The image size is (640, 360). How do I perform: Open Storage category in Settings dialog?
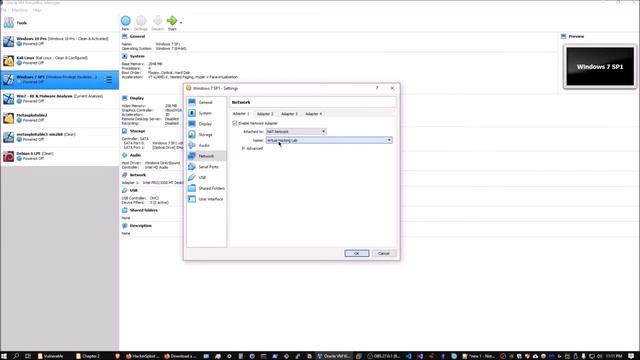click(x=206, y=135)
